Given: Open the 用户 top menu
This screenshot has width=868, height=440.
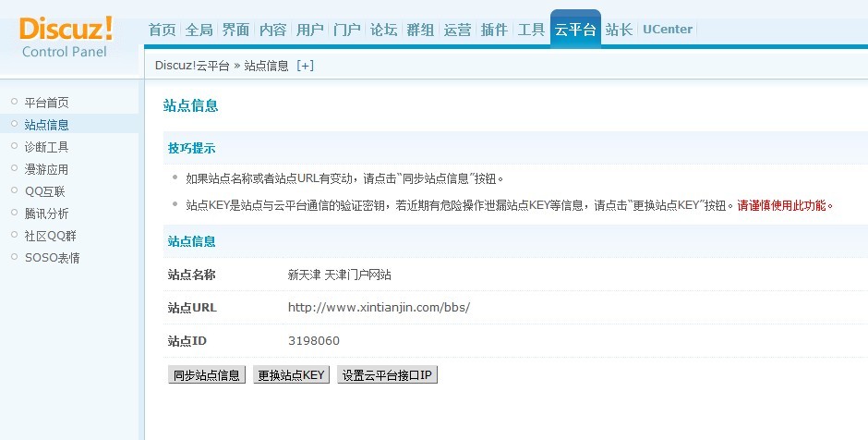Looking at the screenshot, I should [310, 30].
